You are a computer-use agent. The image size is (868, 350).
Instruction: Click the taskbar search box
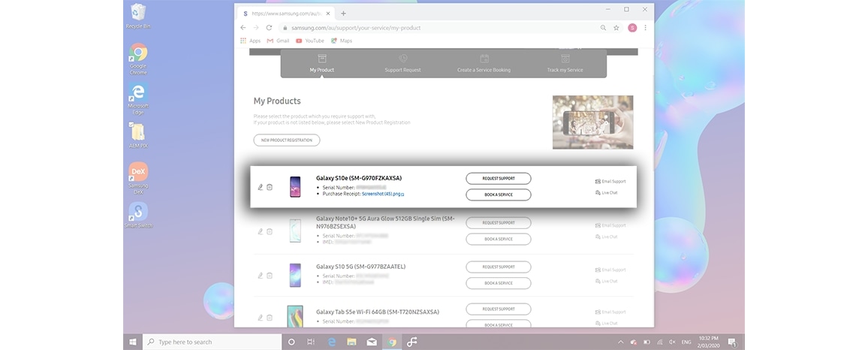212,342
